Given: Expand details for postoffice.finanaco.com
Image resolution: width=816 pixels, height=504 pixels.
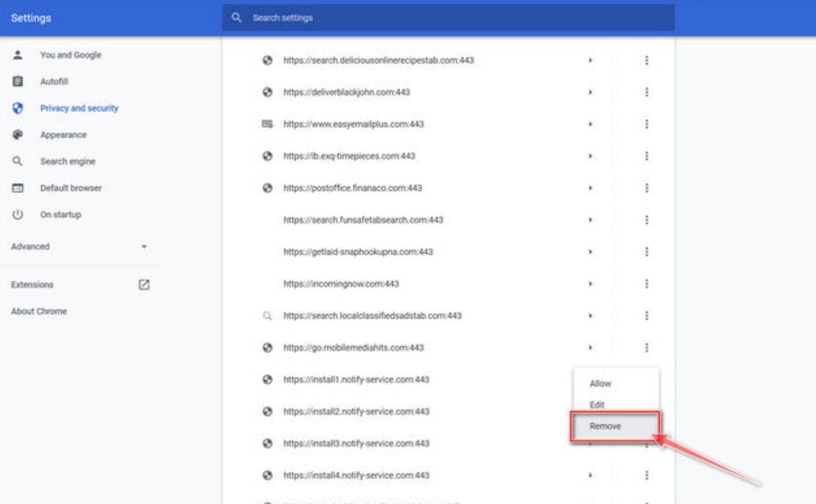Looking at the screenshot, I should 590,188.
